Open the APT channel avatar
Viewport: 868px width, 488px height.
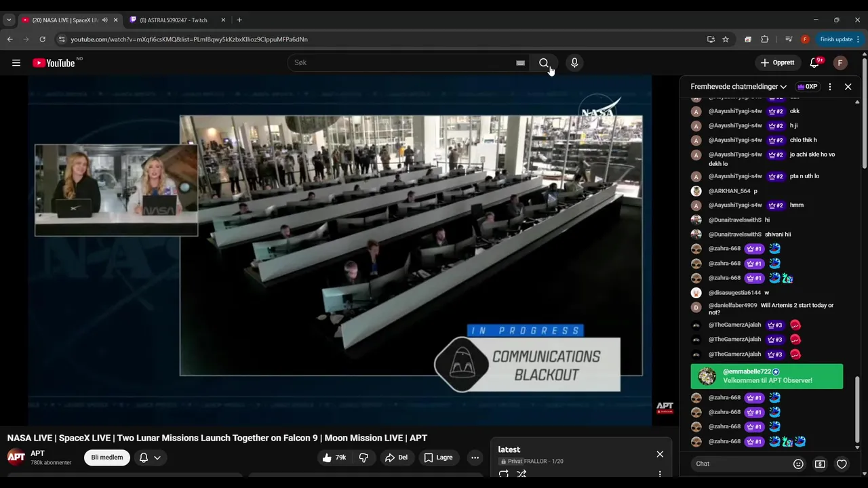pyautogui.click(x=16, y=457)
